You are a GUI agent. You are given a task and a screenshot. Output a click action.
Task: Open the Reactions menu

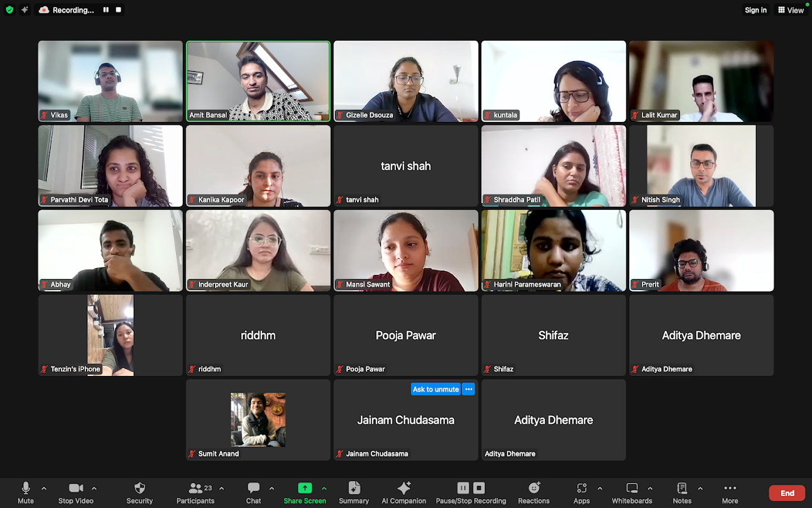pyautogui.click(x=534, y=493)
